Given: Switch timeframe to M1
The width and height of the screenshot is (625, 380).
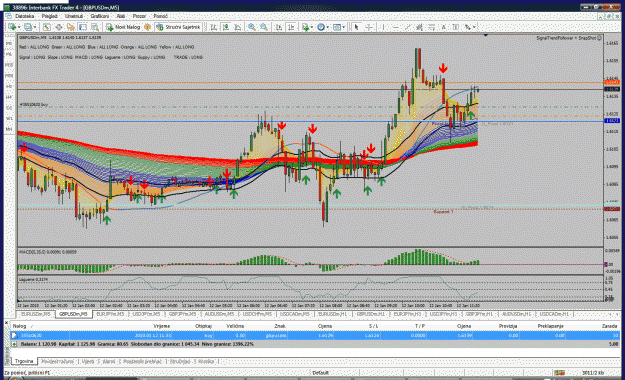Looking at the screenshot, I should coord(9,43).
